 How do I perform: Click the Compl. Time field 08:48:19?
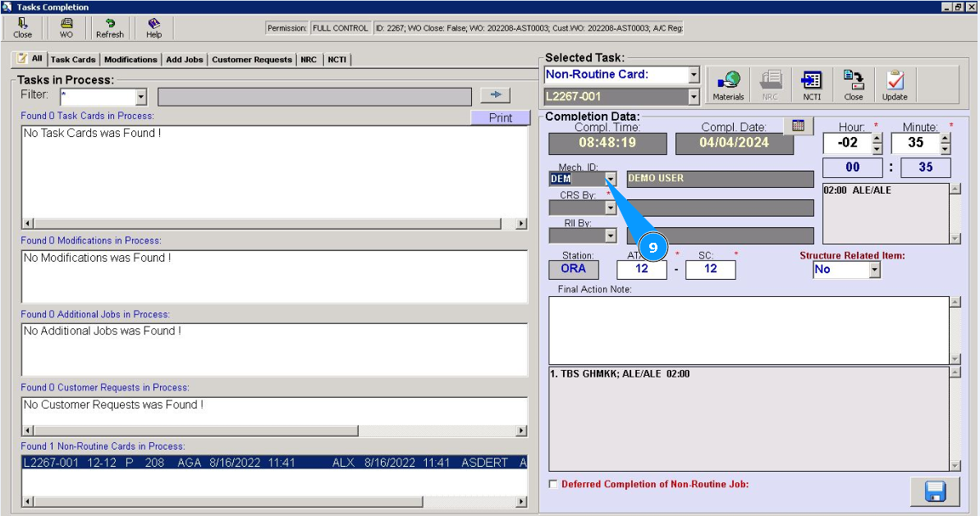point(607,143)
